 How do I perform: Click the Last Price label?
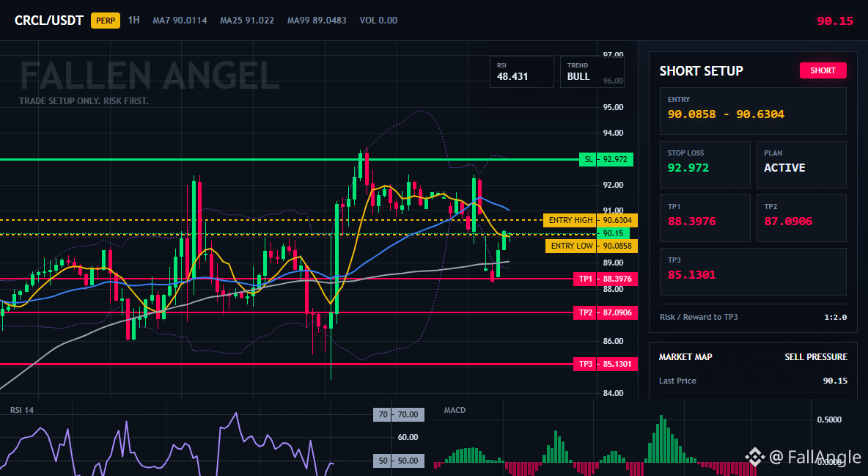677,381
